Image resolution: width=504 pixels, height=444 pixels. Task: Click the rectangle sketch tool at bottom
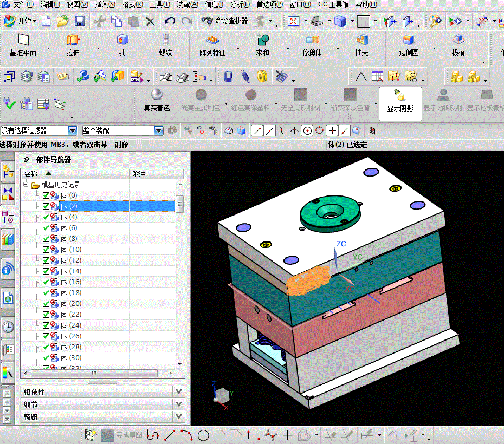[x=253, y=436]
